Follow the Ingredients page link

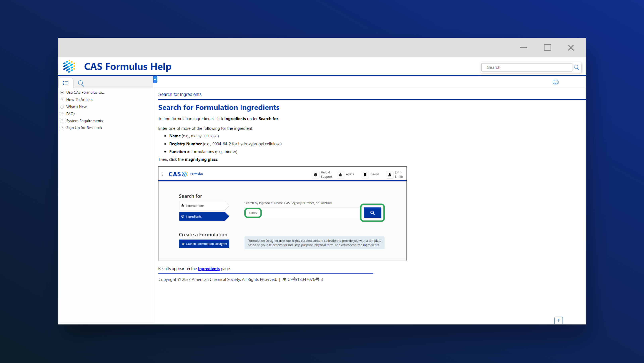pos(209,269)
